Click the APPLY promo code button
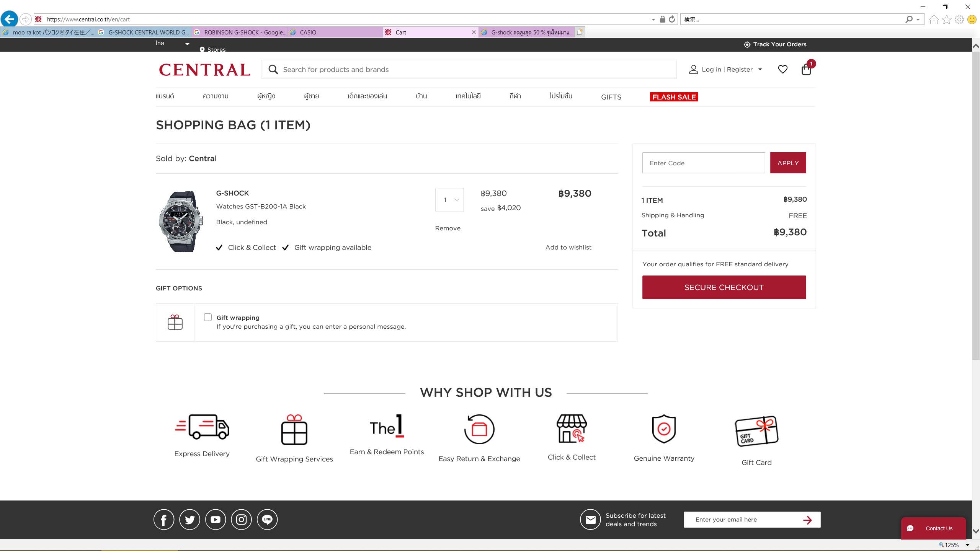 788,163
